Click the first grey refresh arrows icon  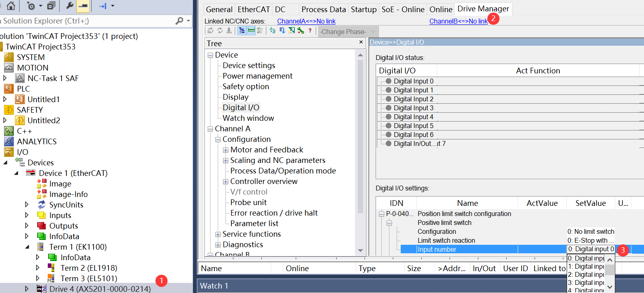pyautogui.click(x=210, y=31)
